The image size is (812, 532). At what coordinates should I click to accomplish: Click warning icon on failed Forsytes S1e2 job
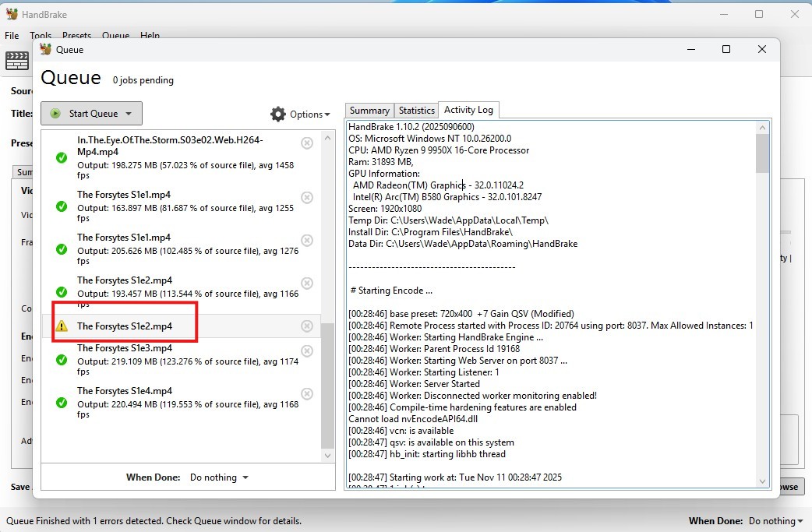62,326
